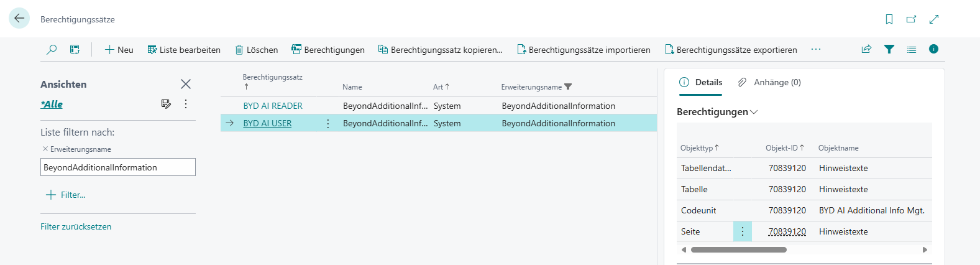Sort by Objekttyp column in FactBox
Screen dimensions: 980x265
pos(699,148)
